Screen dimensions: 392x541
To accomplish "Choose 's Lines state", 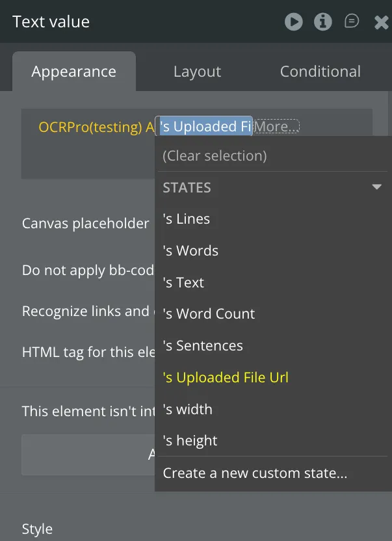I will (187, 219).
